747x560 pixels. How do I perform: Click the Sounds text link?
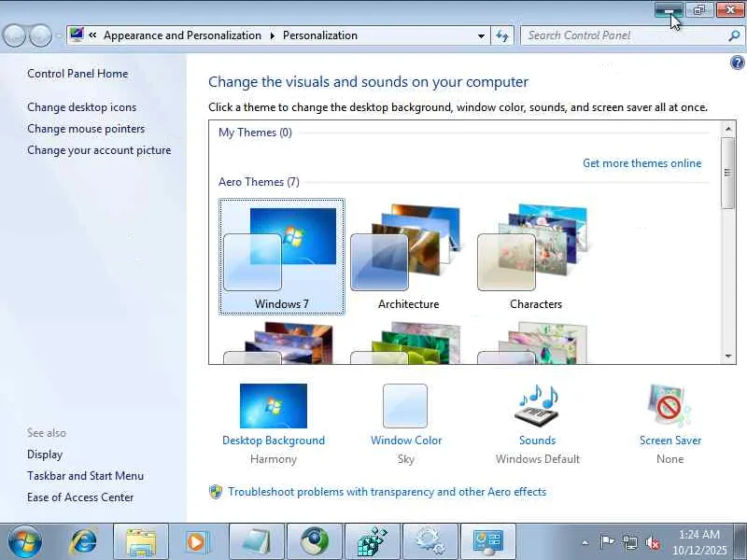tap(537, 441)
